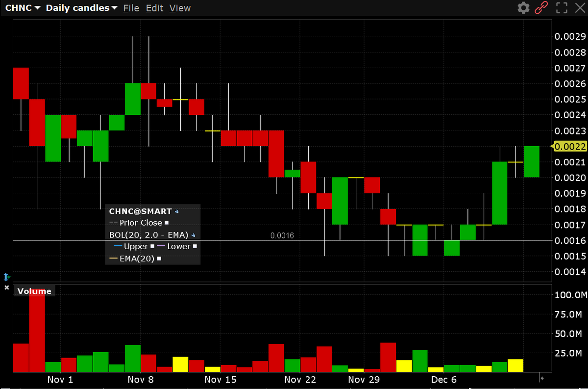Click the wrench icon next to CHNC@SMART
This screenshot has height=389, width=588.
click(176, 212)
